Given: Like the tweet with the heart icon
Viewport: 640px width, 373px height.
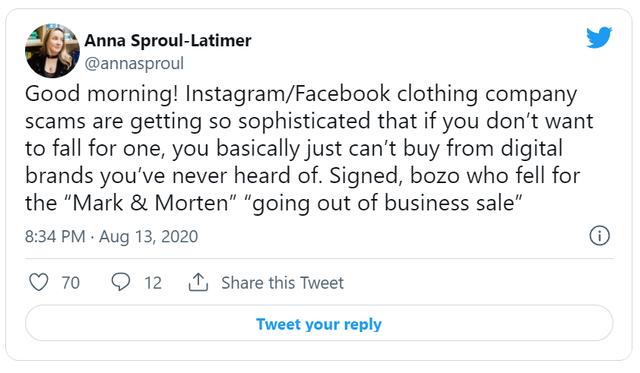Looking at the screenshot, I should point(39,282).
